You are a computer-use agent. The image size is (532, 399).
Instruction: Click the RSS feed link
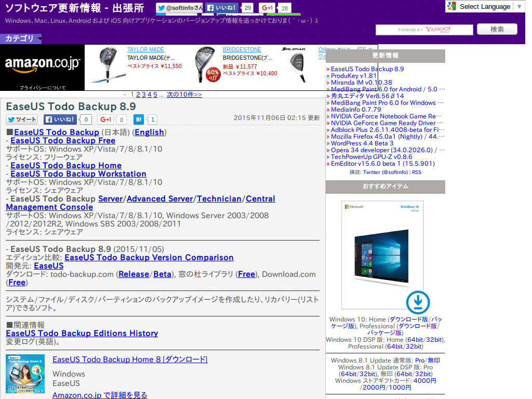coord(417,172)
